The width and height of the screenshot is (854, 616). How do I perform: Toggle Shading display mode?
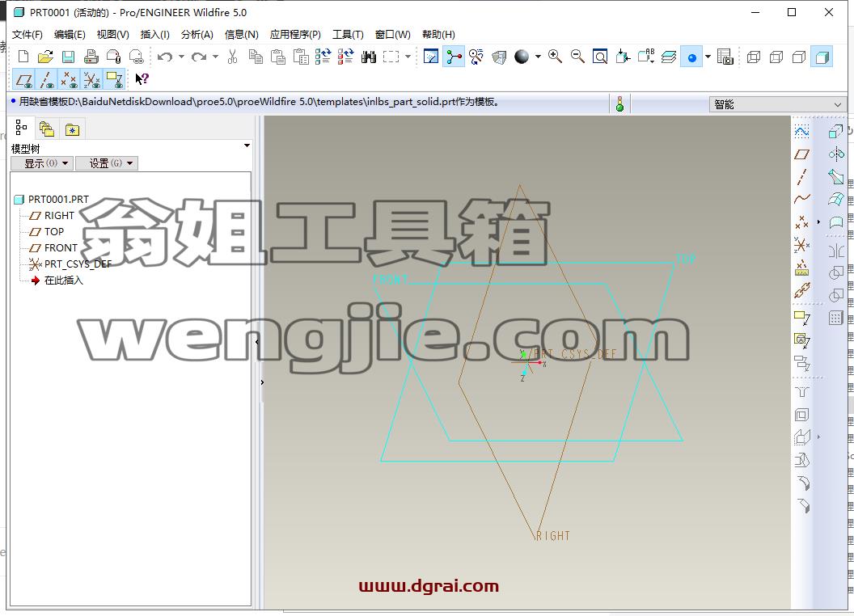click(822, 57)
